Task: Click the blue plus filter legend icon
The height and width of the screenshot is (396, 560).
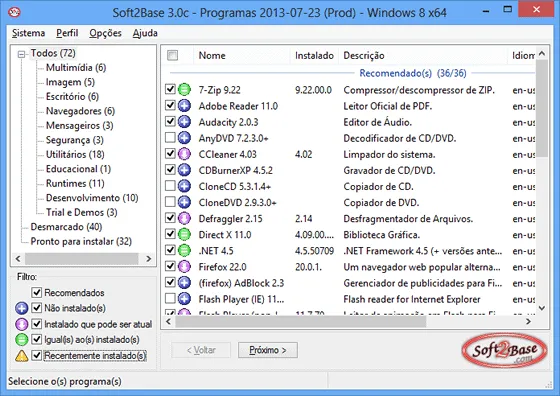Action: point(21,308)
